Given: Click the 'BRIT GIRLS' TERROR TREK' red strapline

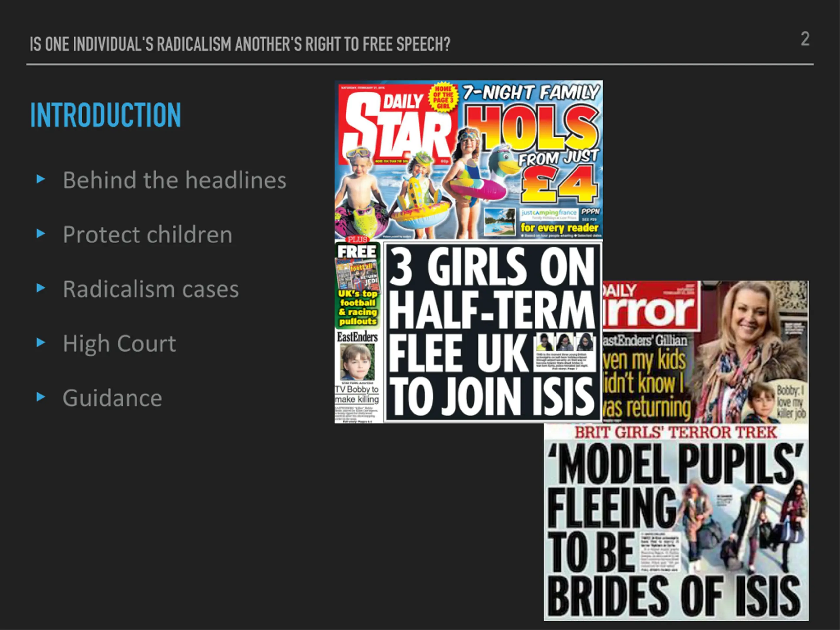Looking at the screenshot, I should (676, 432).
